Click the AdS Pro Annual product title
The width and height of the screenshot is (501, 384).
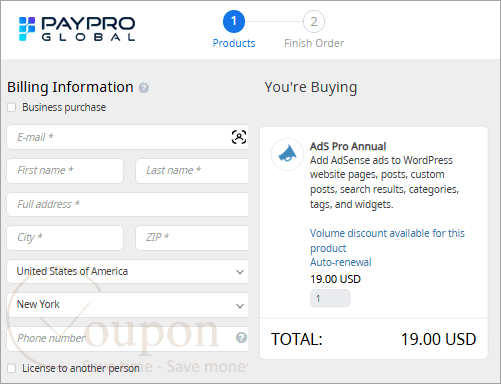[x=348, y=146]
